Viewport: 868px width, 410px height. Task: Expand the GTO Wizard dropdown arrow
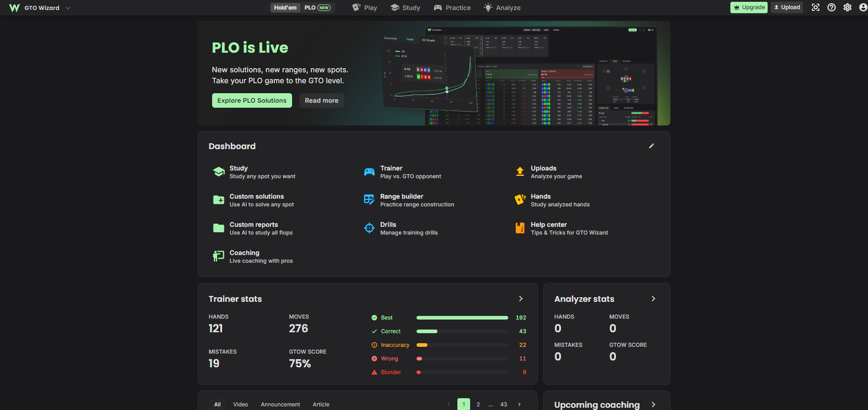click(68, 8)
